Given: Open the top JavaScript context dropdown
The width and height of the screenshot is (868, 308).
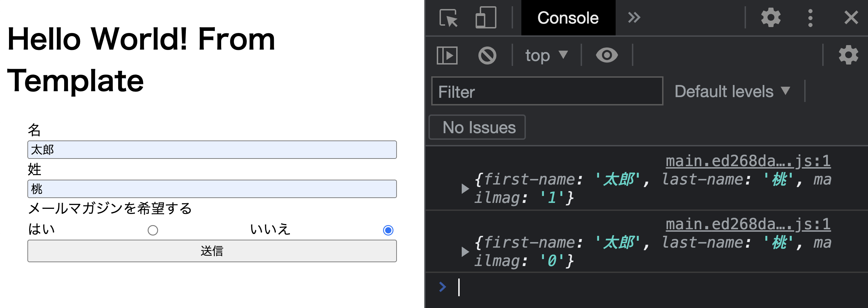Looking at the screenshot, I should pos(547,55).
